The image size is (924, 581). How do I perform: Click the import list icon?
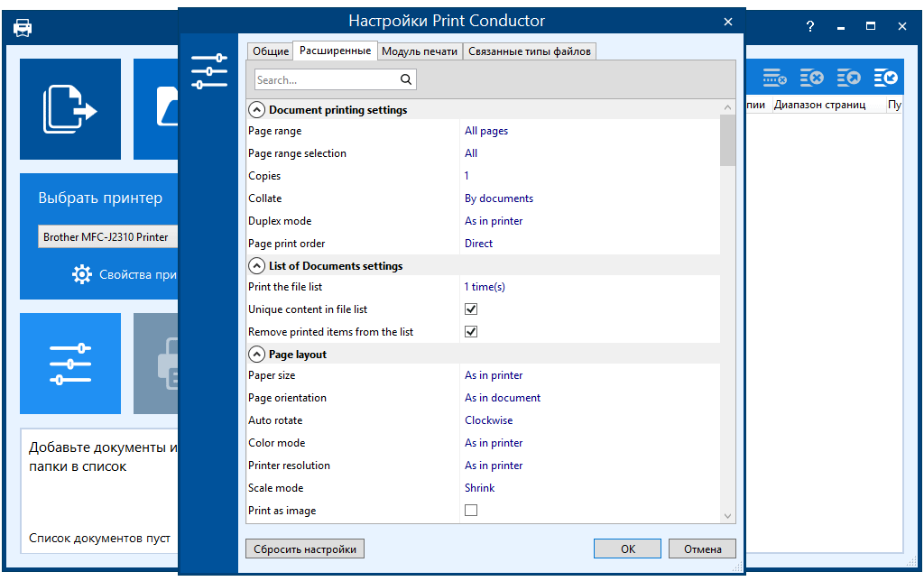click(x=885, y=78)
